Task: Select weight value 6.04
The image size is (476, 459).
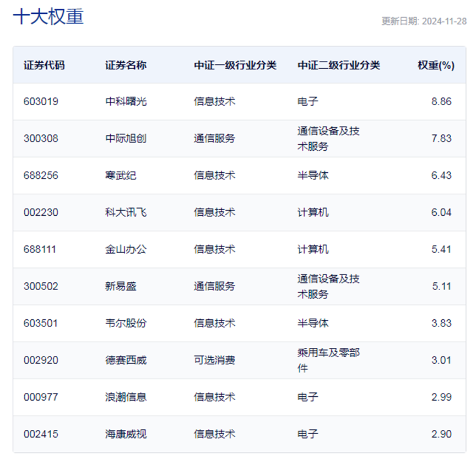Action: (441, 212)
